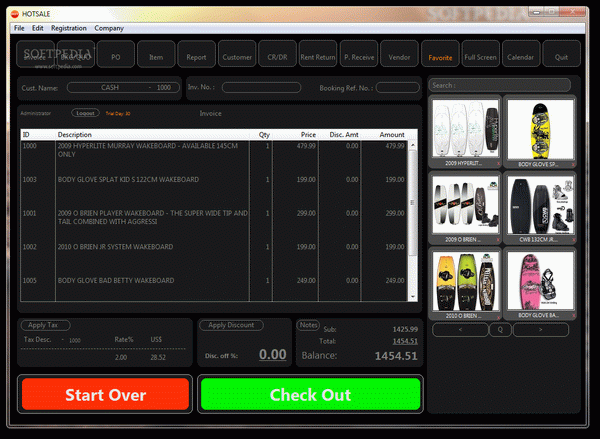The width and height of the screenshot is (600, 439).
Task: Open the Item module
Action: (x=156, y=54)
